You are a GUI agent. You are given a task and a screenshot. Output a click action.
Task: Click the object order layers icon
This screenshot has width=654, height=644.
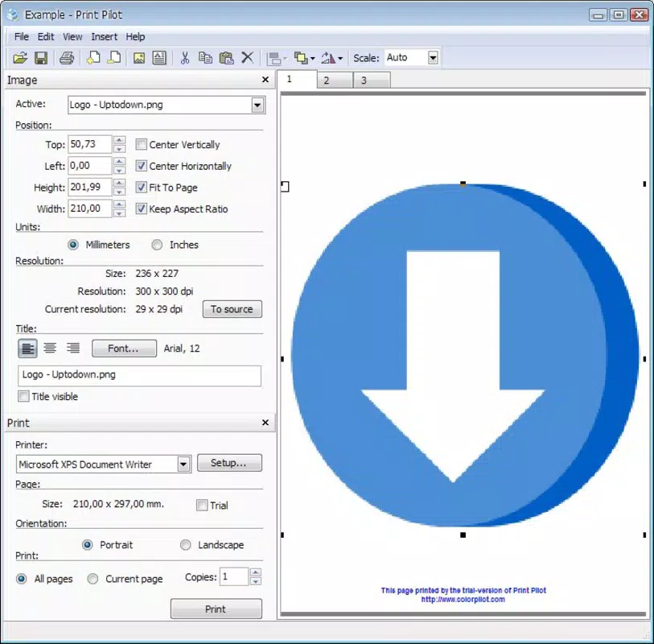(x=301, y=58)
